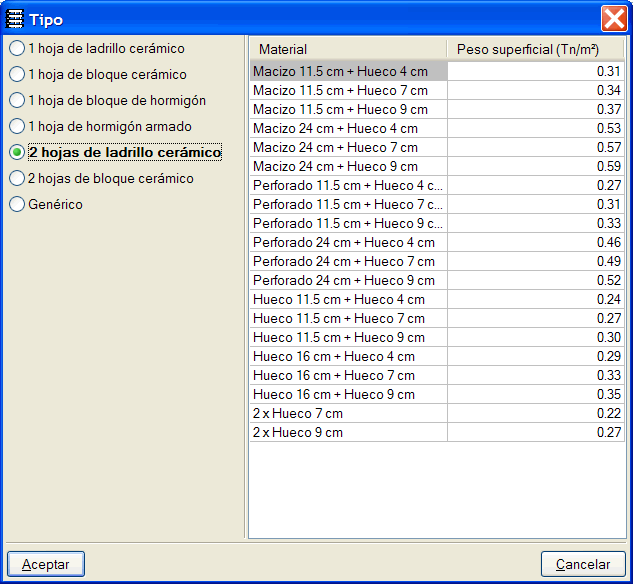Select row 'Hueco 11.5 cm + Hueco 4 cm'
Image resolution: width=633 pixels, height=584 pixels.
[x=437, y=299]
